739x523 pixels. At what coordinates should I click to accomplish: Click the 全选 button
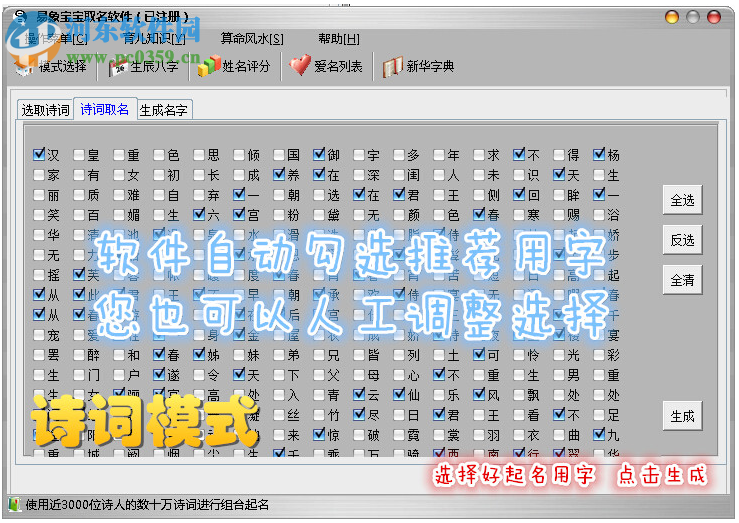(x=682, y=200)
